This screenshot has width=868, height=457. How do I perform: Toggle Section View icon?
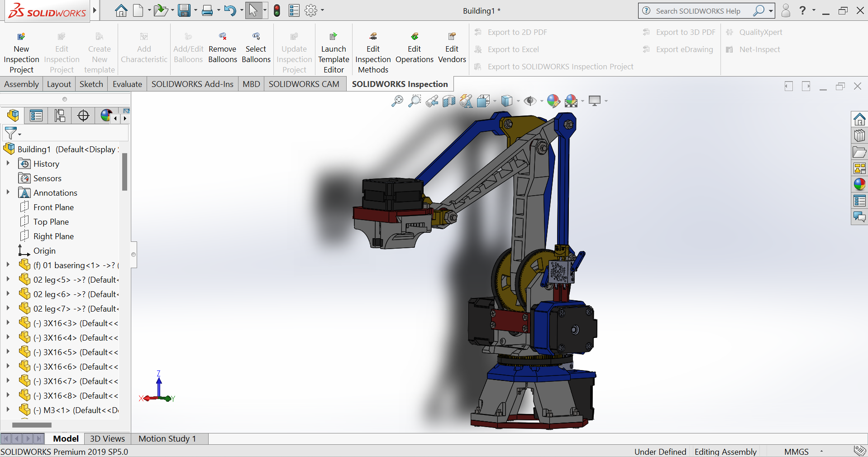tap(449, 101)
